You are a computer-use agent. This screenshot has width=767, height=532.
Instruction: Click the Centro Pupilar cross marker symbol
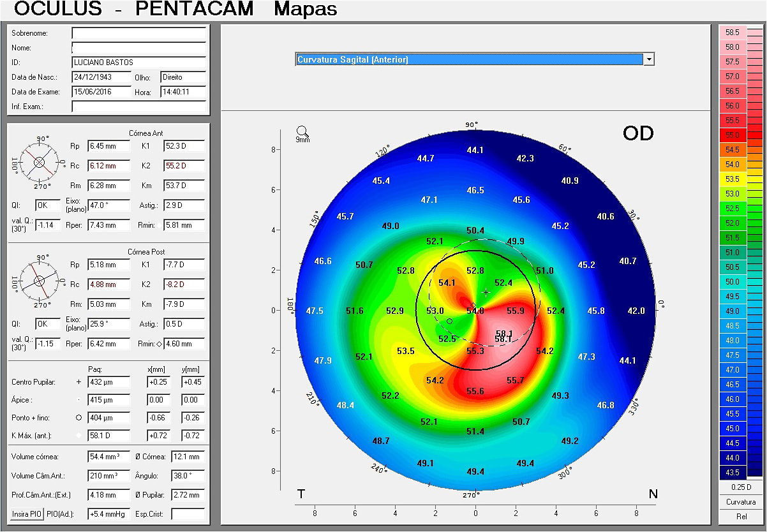pyautogui.click(x=78, y=382)
